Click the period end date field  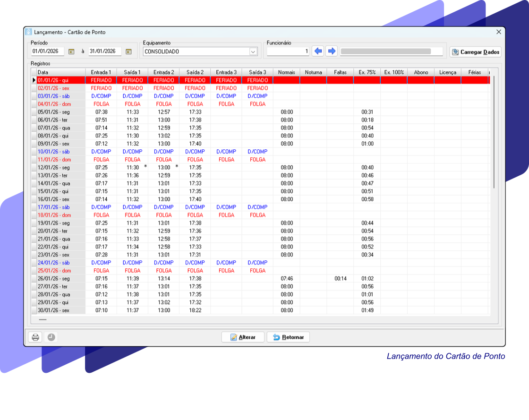pos(104,51)
